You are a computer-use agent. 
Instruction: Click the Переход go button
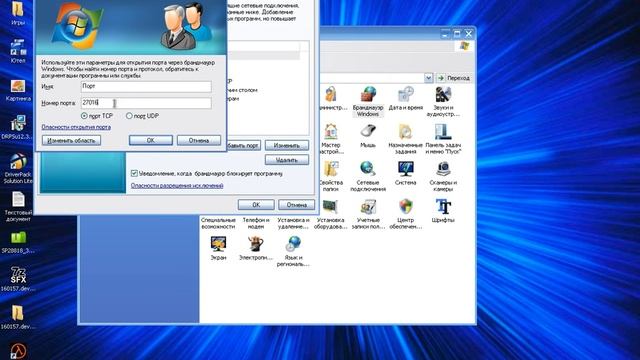click(x=453, y=78)
